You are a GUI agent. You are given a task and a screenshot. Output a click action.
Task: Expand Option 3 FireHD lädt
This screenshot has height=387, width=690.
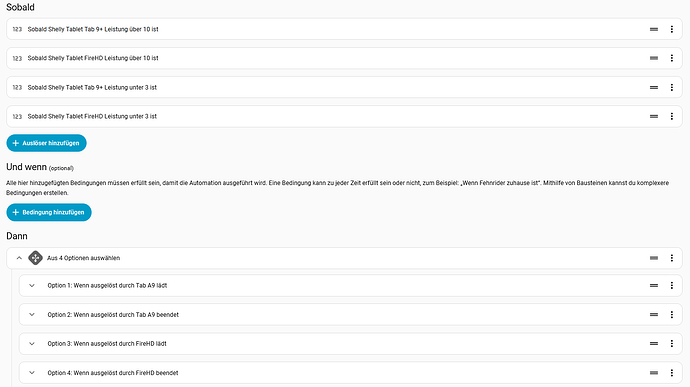[x=32, y=343]
